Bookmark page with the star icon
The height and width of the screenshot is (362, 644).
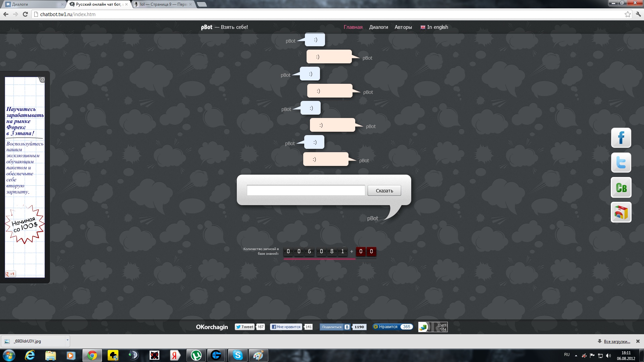click(628, 14)
